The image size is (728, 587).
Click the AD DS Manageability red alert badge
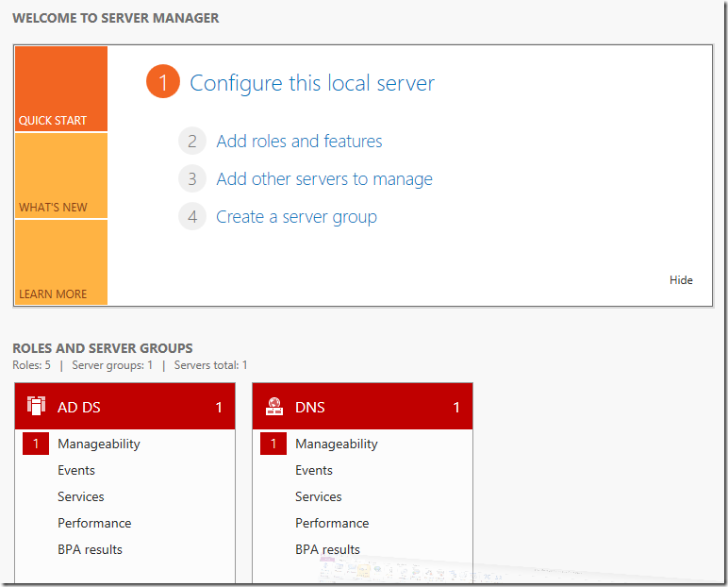coord(36,444)
